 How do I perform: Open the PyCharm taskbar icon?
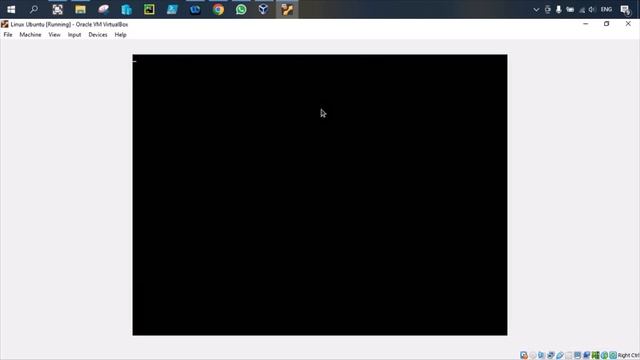coord(149,9)
